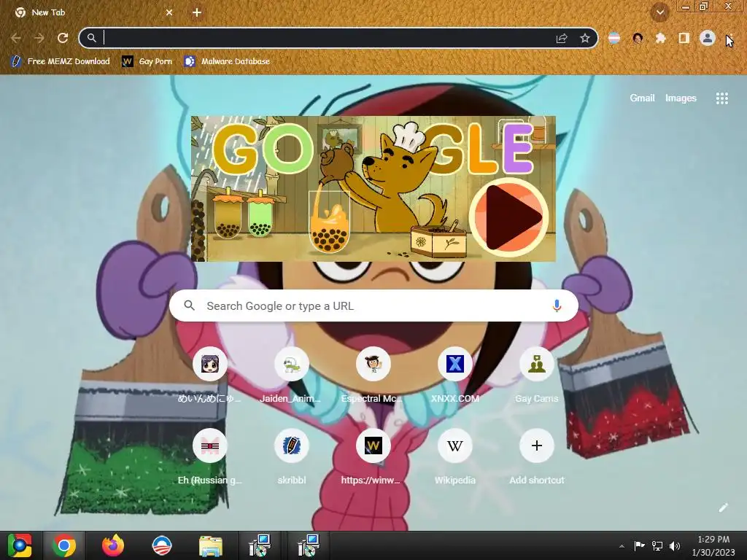
Task: Open the Extensions puzzle-piece menu
Action: point(660,38)
